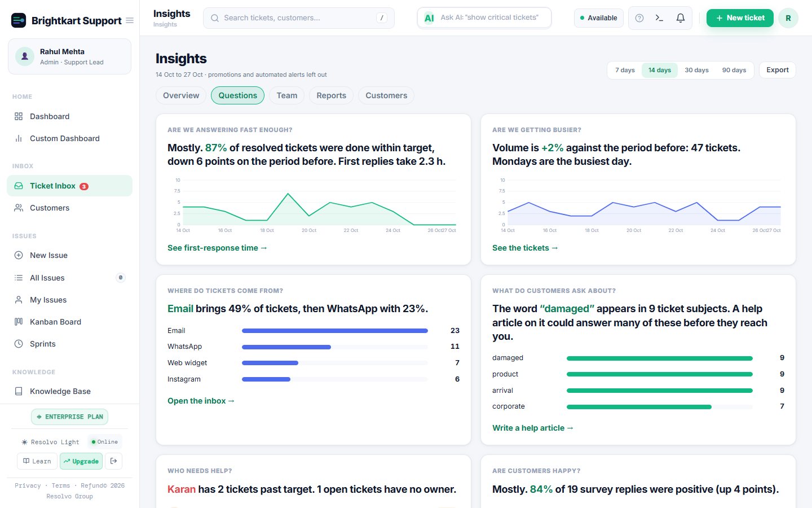This screenshot has height=508, width=812.
Task: Open the R profile avatar
Action: coord(788,18)
